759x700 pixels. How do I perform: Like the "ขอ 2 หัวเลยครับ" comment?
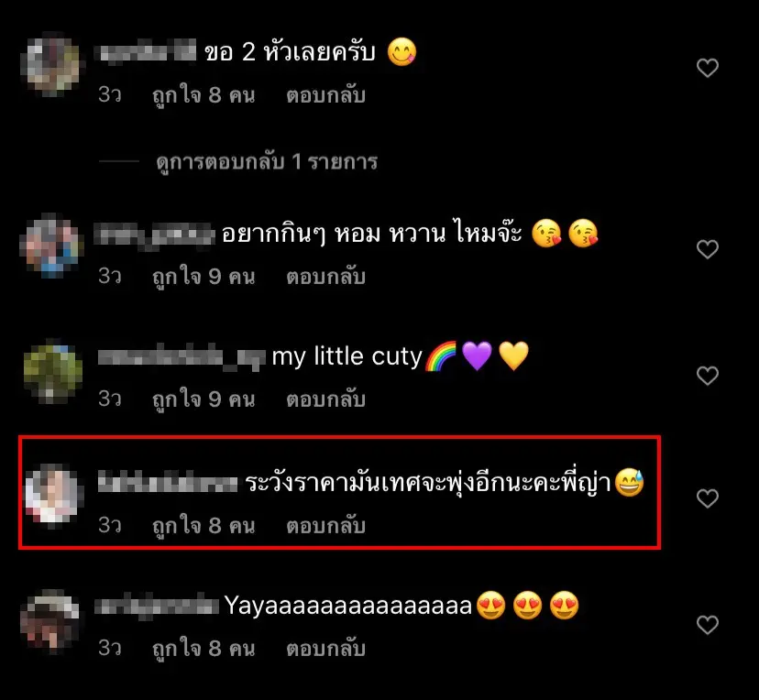[707, 68]
